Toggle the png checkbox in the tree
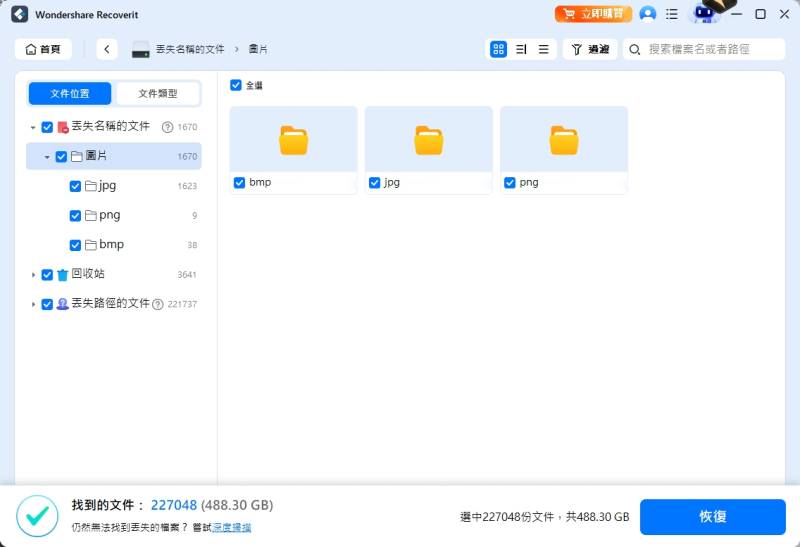This screenshot has height=547, width=800. [75, 216]
